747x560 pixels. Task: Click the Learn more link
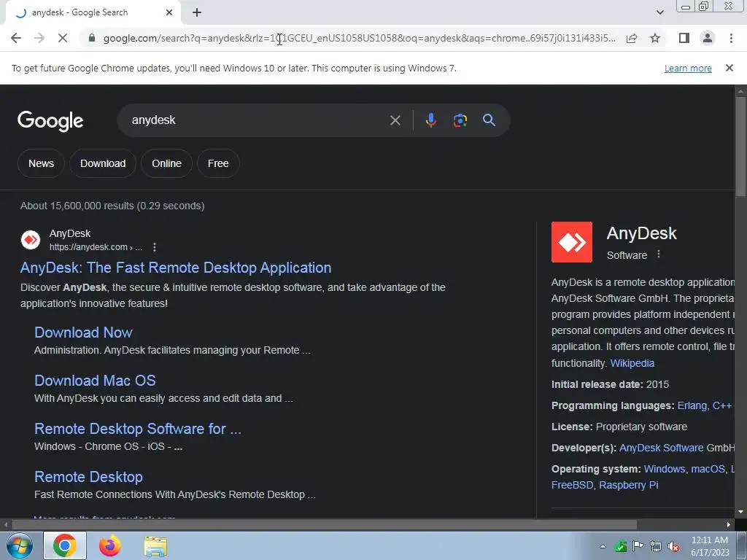688,68
